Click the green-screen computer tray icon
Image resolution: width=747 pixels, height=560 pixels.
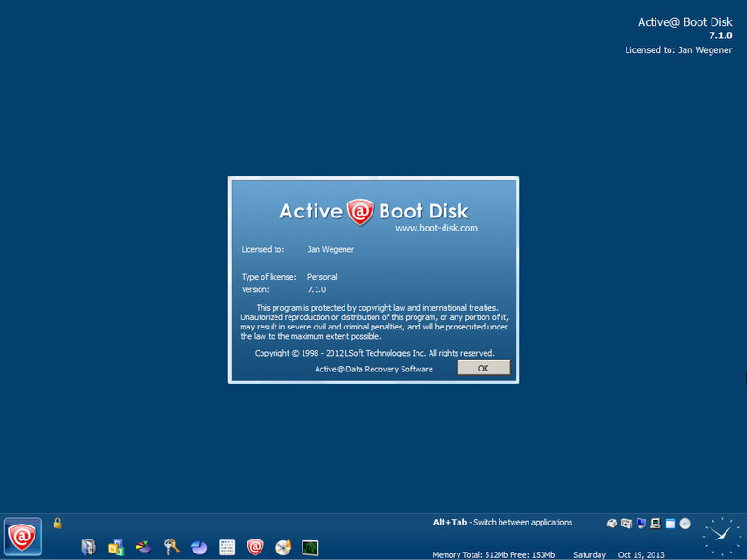pos(655,524)
